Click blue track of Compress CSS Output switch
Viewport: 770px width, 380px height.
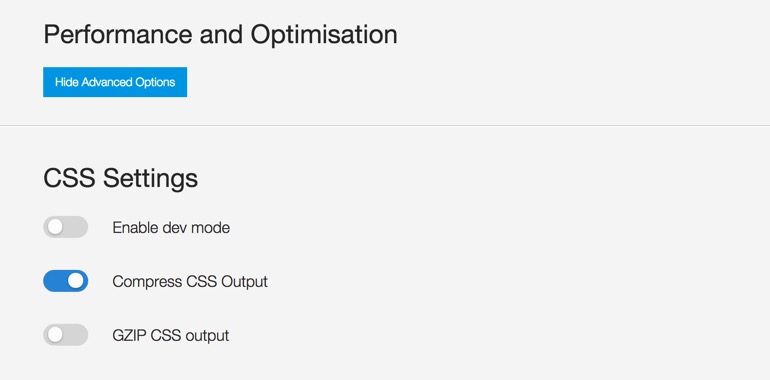54,281
